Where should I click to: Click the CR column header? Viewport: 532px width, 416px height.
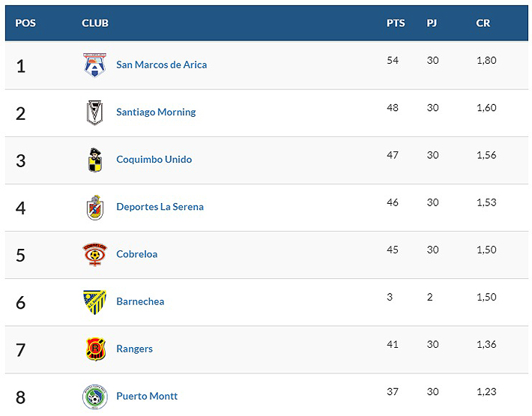coord(483,23)
